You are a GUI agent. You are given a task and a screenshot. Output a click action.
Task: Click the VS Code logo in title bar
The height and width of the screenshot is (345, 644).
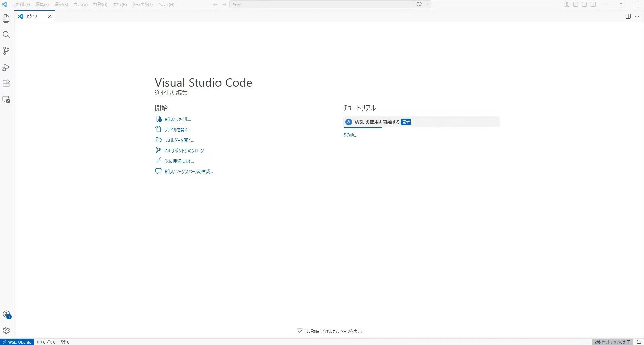[5, 4]
